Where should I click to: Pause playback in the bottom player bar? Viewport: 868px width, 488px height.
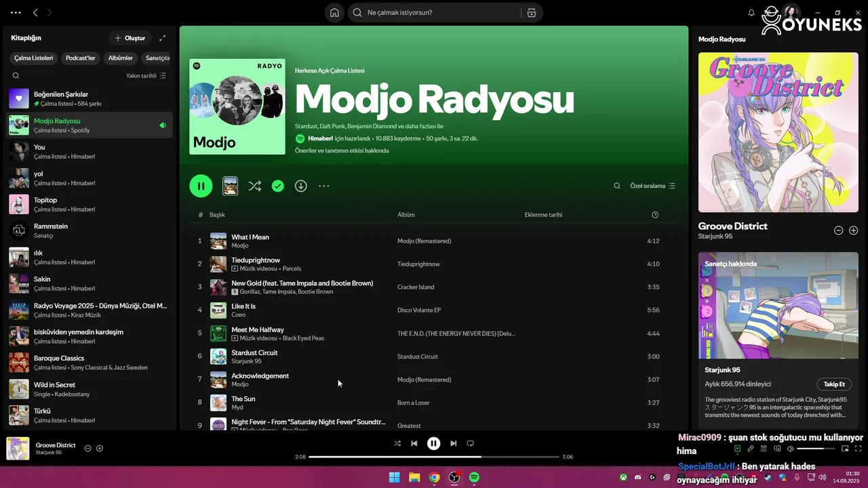[434, 443]
